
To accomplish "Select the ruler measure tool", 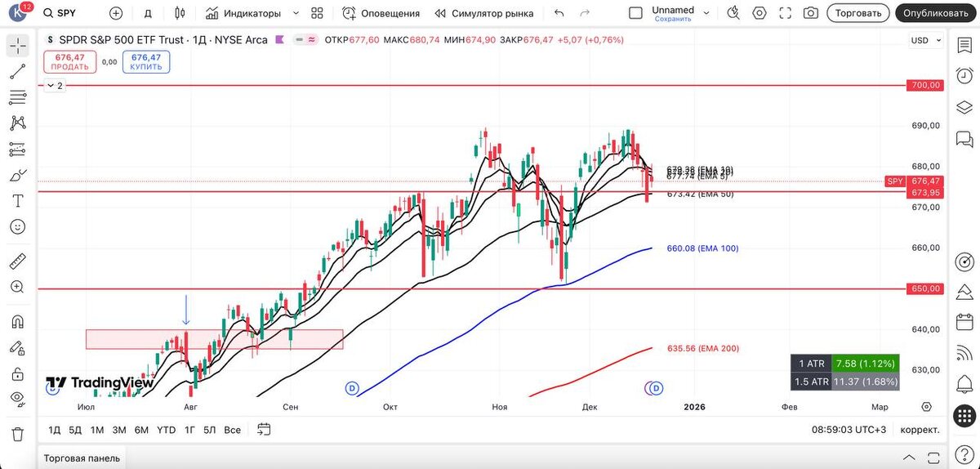I will pos(17,261).
